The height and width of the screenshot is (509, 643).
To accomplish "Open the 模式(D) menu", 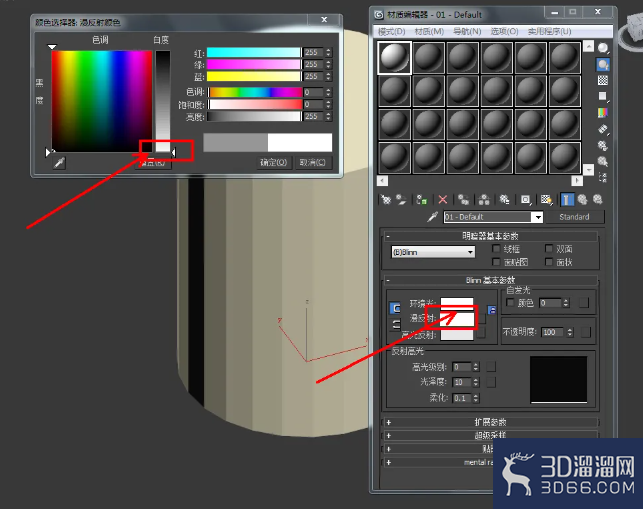I will tap(391, 31).
